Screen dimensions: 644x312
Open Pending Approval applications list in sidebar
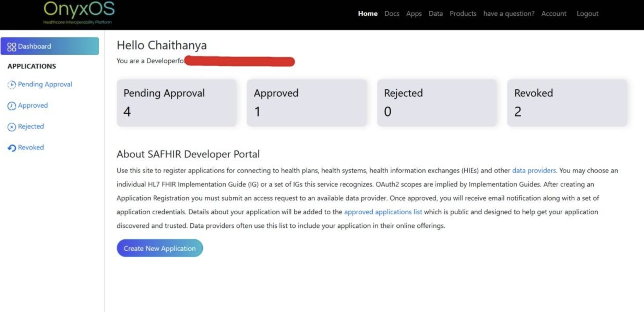click(x=45, y=84)
